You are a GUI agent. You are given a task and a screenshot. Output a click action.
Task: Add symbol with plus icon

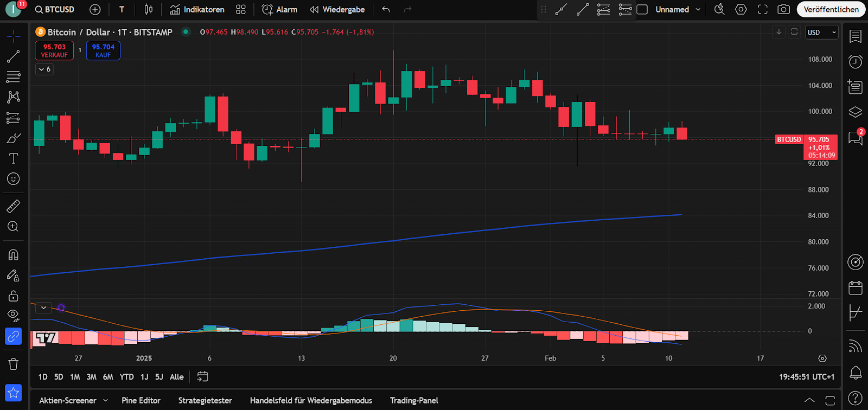pyautogui.click(x=95, y=10)
